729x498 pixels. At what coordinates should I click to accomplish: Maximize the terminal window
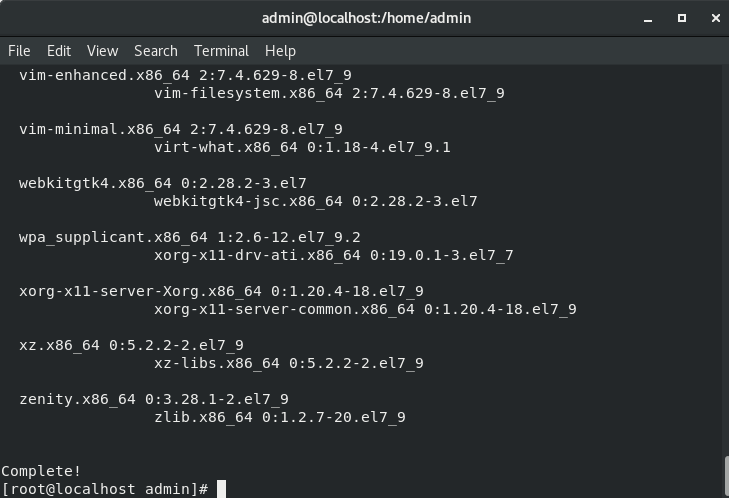pos(682,18)
